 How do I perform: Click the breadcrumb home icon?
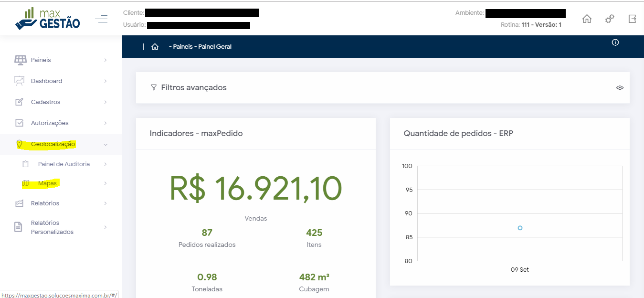(155, 47)
